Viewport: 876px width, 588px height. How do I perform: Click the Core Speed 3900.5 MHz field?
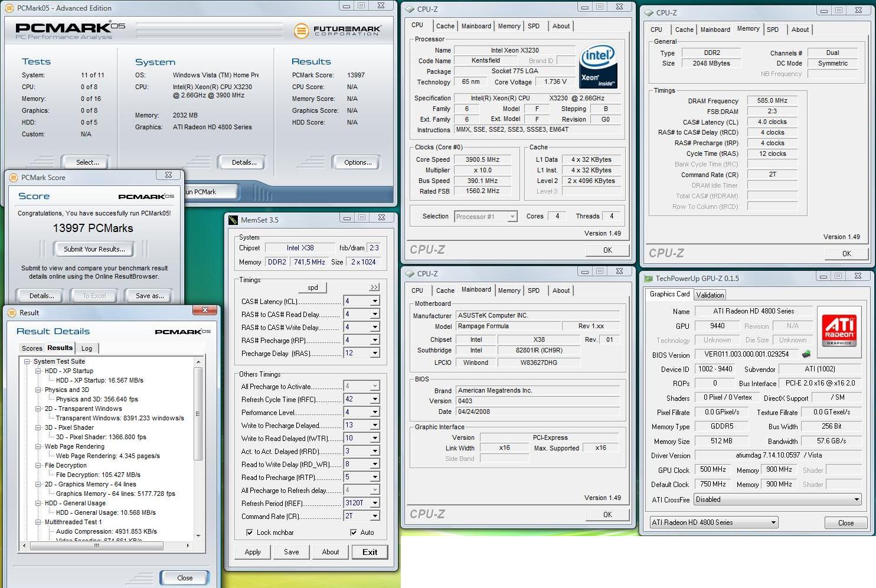coord(482,159)
